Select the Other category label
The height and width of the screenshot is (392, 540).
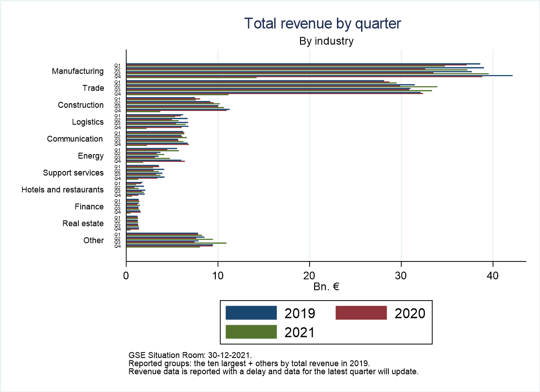point(93,241)
